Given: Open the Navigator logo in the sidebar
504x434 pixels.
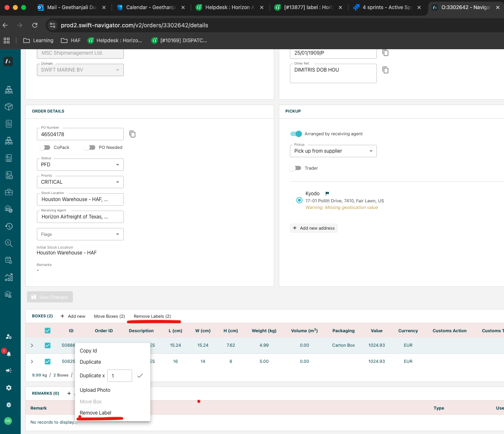Looking at the screenshot, I should (x=9, y=61).
